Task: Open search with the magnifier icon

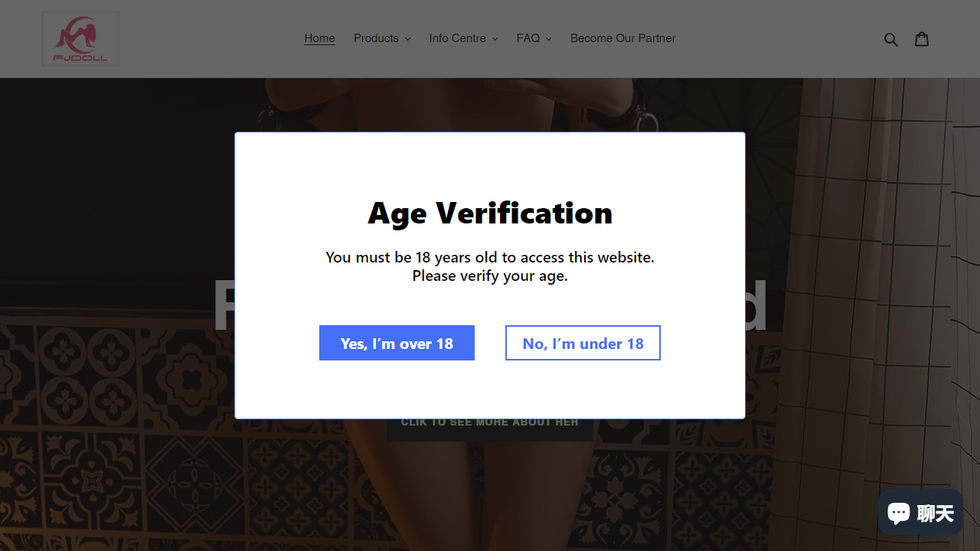Action: point(890,39)
